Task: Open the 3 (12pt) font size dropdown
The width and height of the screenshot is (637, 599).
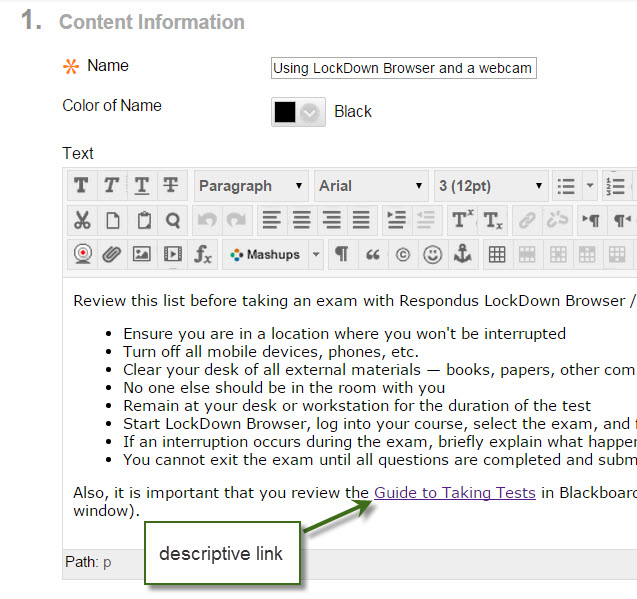Action: 491,186
